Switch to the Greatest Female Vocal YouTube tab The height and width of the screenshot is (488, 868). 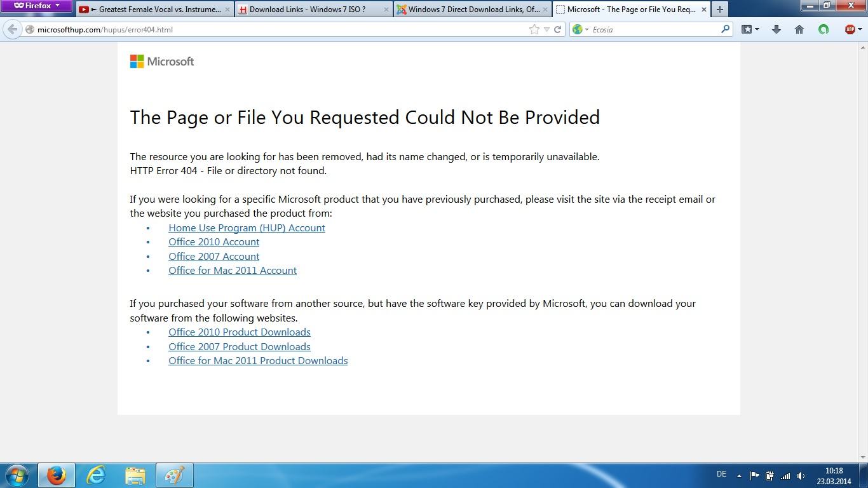[154, 10]
